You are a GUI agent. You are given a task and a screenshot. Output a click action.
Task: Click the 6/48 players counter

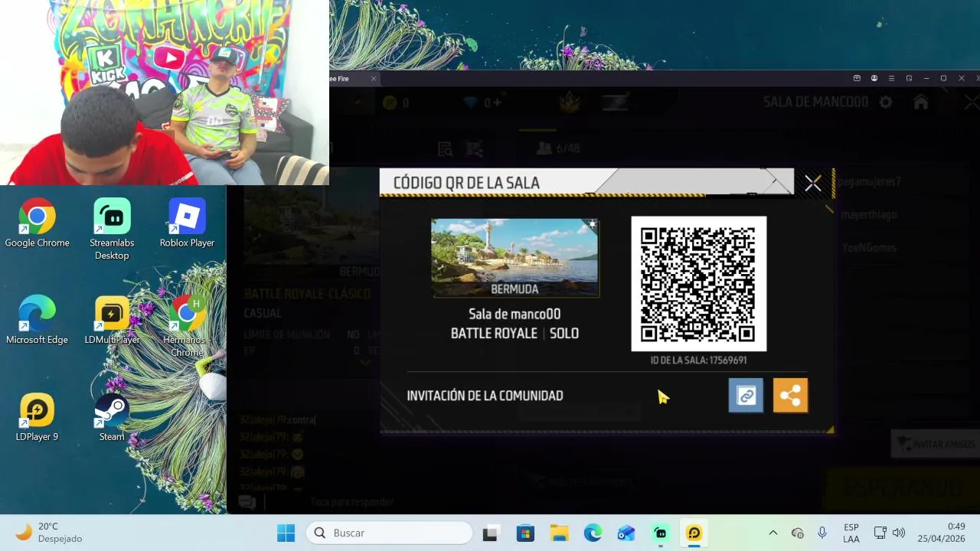(559, 148)
